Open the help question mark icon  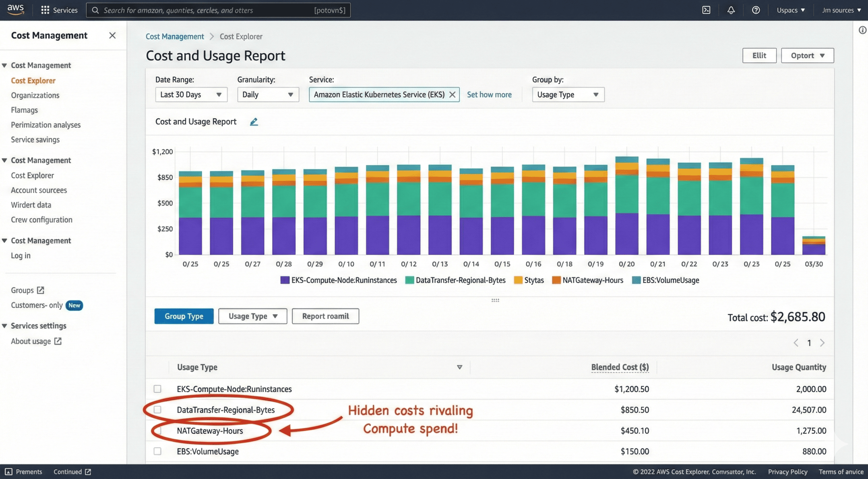pyautogui.click(x=756, y=10)
